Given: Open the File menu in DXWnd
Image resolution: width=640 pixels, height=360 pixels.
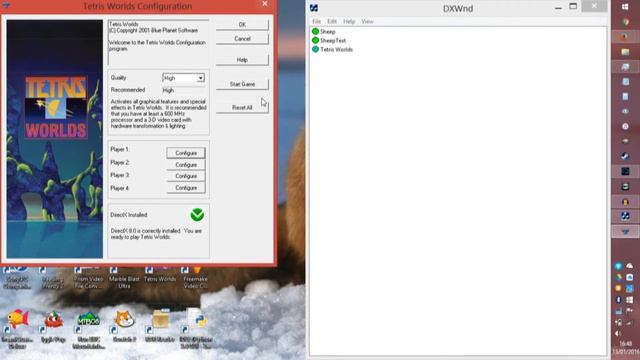Looking at the screenshot, I should coord(316,21).
